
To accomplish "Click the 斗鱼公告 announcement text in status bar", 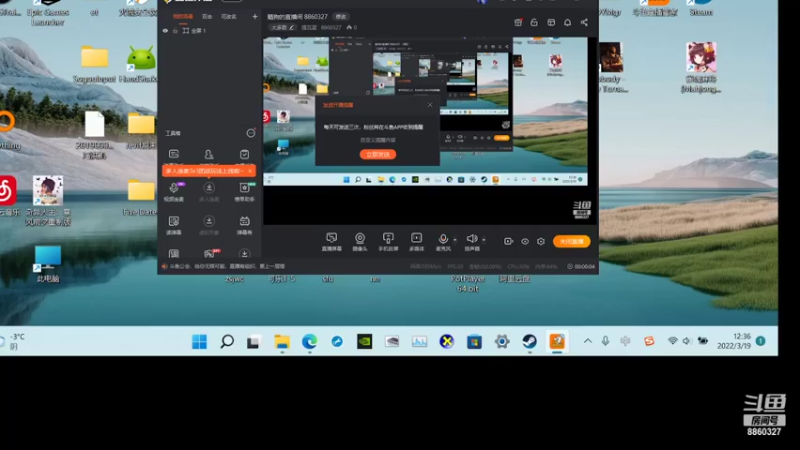I will pos(227,266).
